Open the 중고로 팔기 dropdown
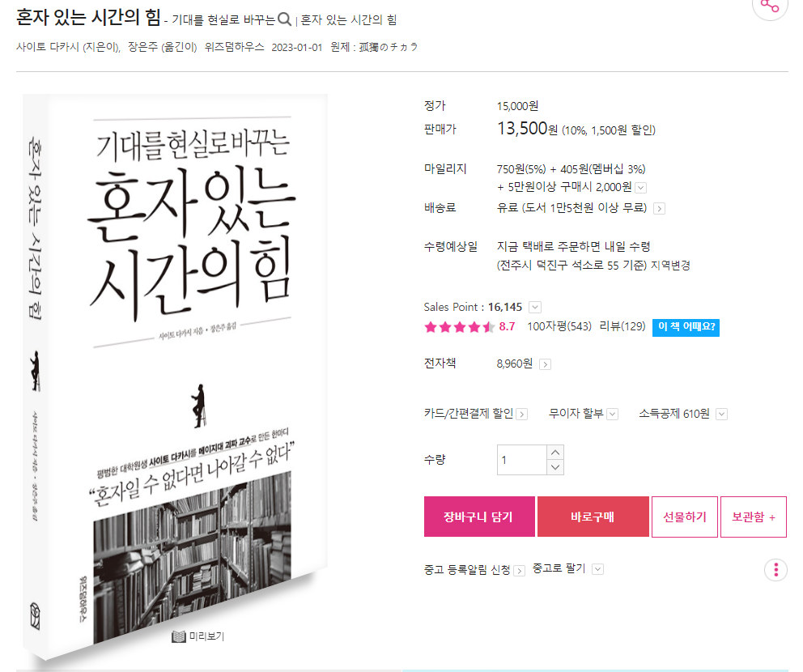Screen dimensions: 803x672 tap(597, 569)
